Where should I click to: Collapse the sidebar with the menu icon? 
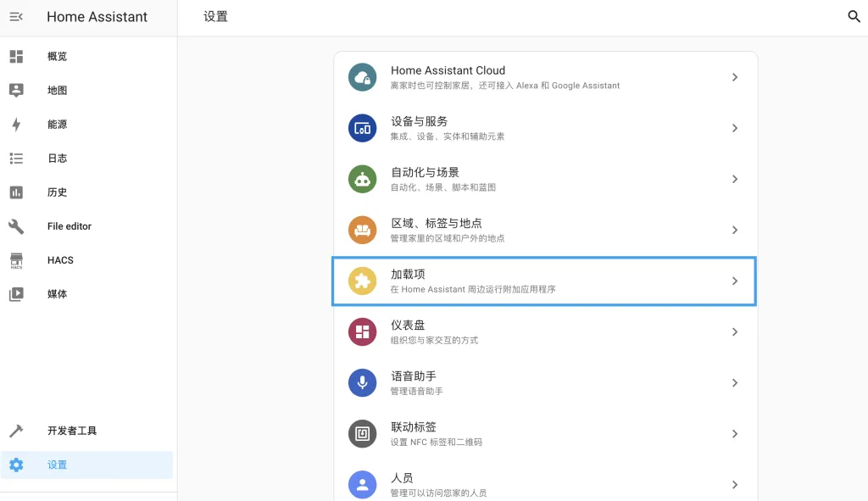pos(16,17)
